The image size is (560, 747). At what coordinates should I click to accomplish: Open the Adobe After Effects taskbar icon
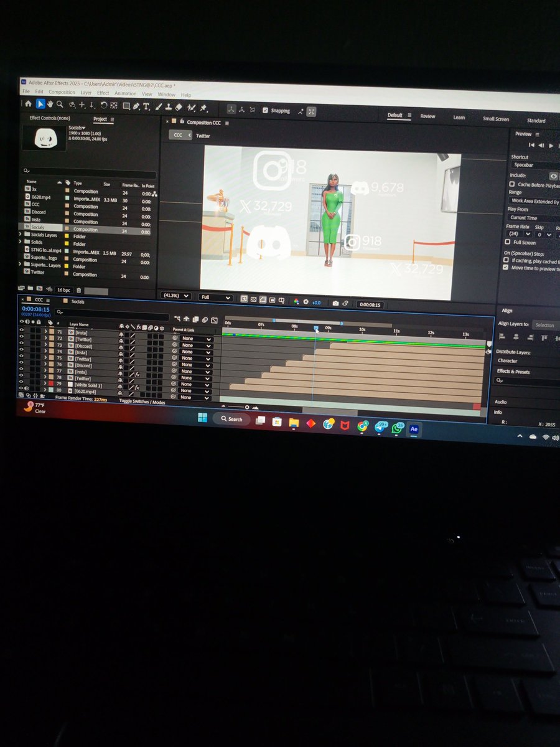(x=414, y=429)
